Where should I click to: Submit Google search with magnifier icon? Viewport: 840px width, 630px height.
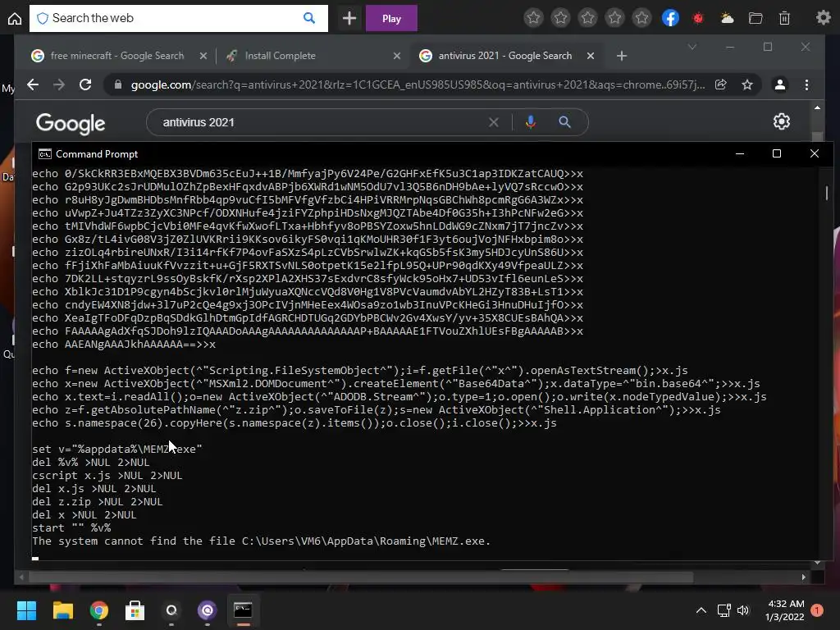click(564, 122)
